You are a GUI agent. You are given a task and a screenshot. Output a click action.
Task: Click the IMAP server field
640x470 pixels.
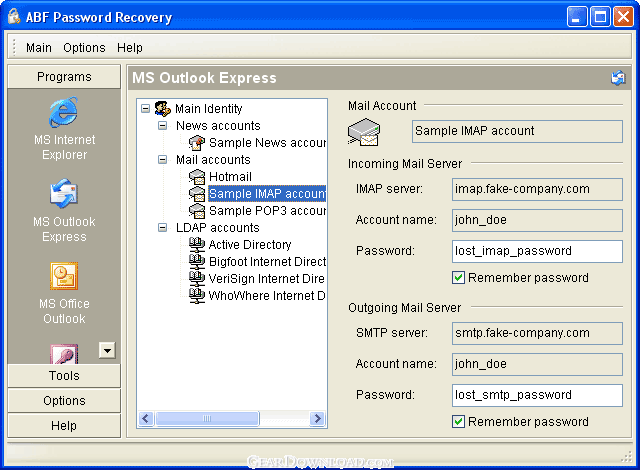click(x=537, y=189)
